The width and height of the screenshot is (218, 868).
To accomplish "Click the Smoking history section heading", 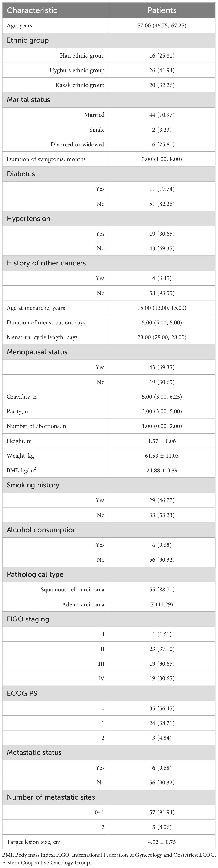I will coord(33,485).
